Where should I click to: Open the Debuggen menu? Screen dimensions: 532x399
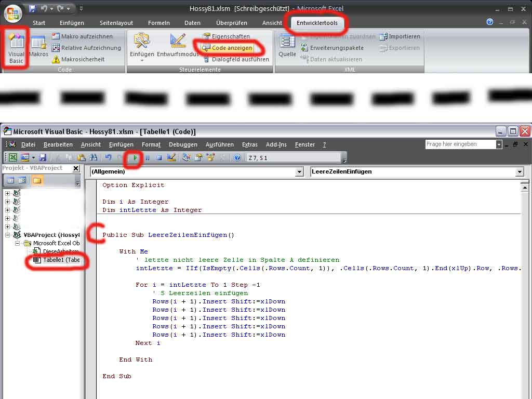click(x=183, y=144)
